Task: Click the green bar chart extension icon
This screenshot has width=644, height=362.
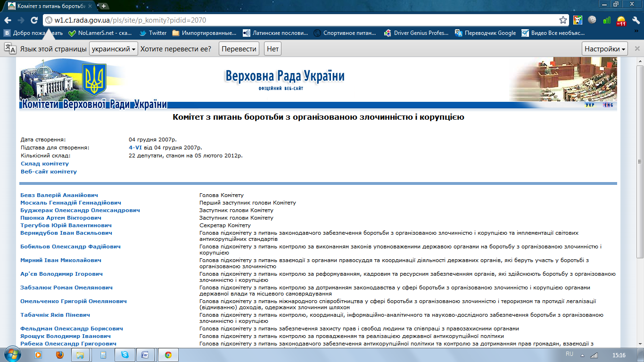Action: [607, 20]
